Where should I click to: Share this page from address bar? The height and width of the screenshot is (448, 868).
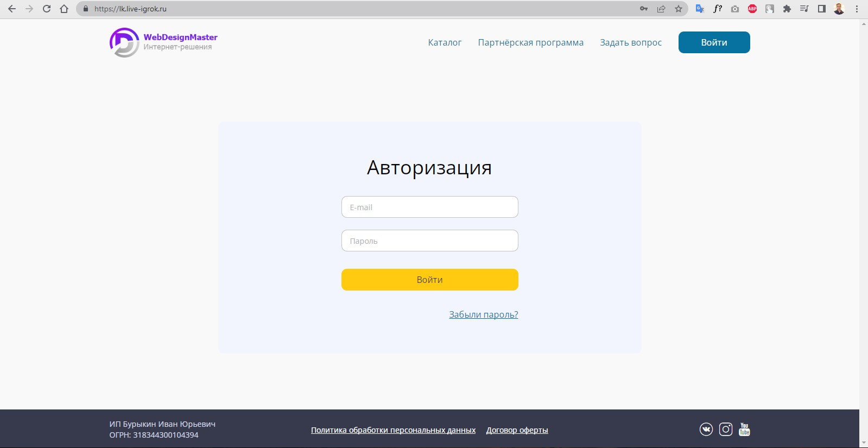point(661,9)
